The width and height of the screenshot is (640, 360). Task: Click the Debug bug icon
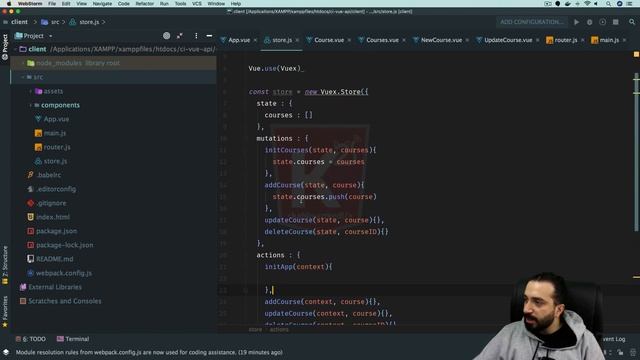coord(589,22)
